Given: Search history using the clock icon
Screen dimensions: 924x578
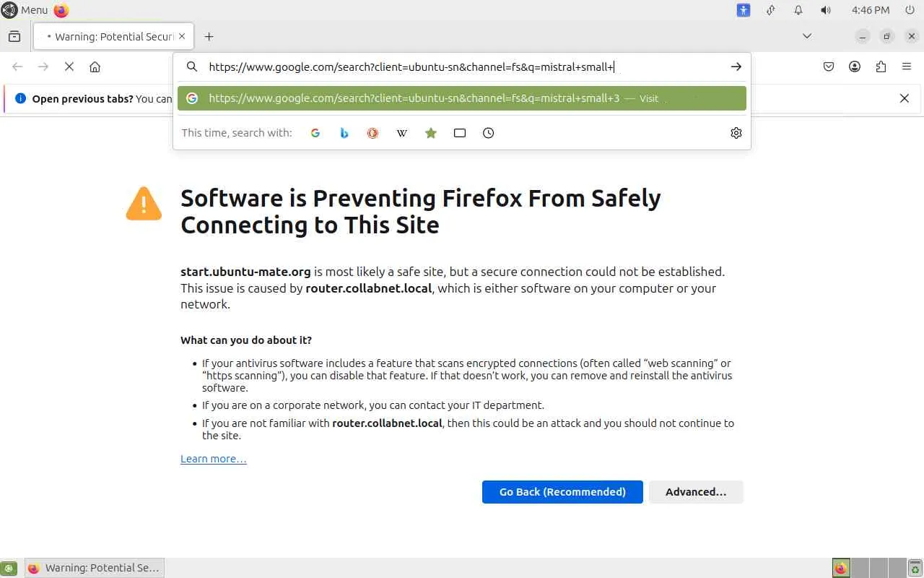Looking at the screenshot, I should tap(489, 133).
